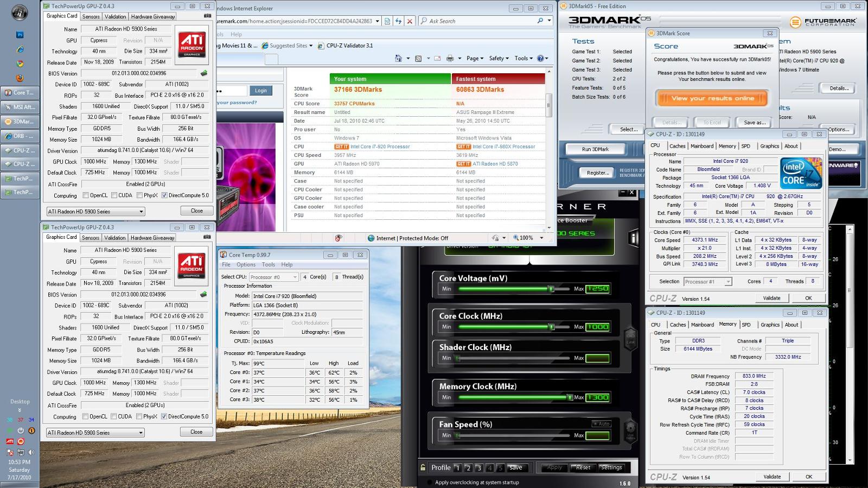Click camera screenshot icon in bottom GPU-Z
Image resolution: width=868 pixels, height=488 pixels.
tap(207, 237)
